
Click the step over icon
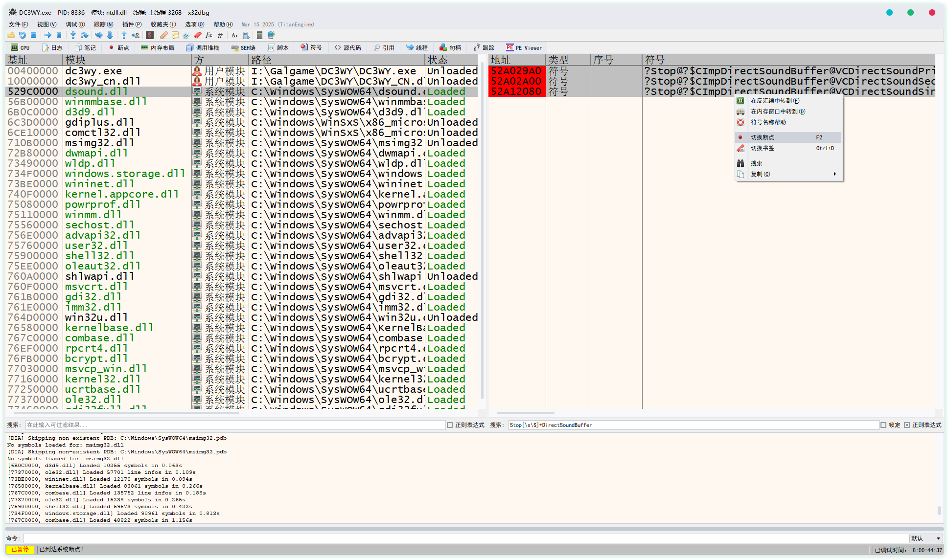click(84, 35)
